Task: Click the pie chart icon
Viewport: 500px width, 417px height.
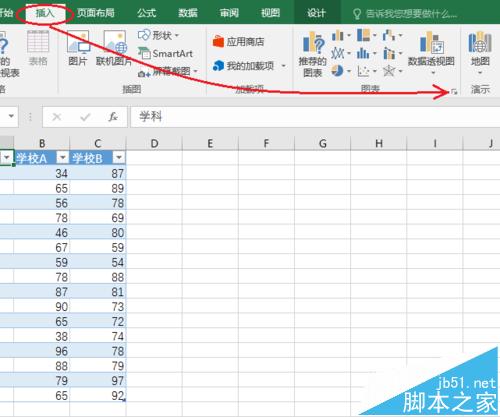Action: (337, 71)
